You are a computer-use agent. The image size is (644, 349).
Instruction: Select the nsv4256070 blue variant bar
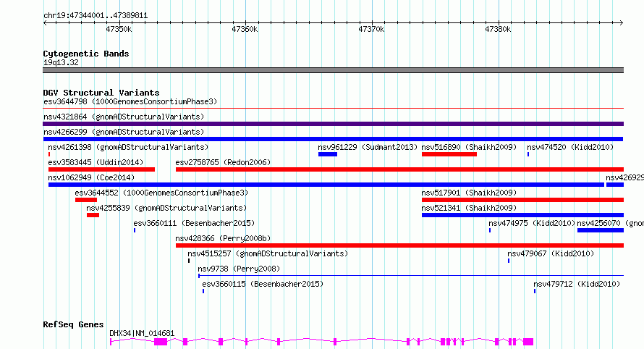pos(601,230)
